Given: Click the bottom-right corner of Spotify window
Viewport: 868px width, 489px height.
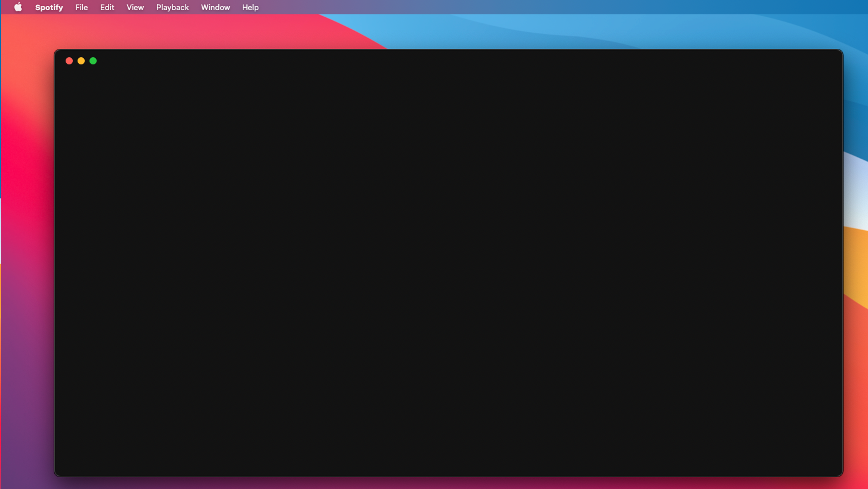Looking at the screenshot, I should point(840,473).
